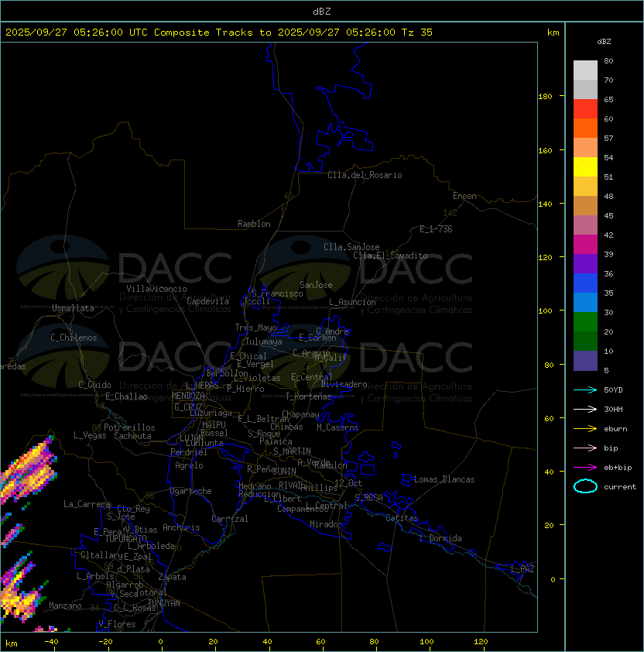Viewport: 644px width, 652px height.
Task: Click the Clla.del_Rosario label on map
Action: tap(365, 175)
